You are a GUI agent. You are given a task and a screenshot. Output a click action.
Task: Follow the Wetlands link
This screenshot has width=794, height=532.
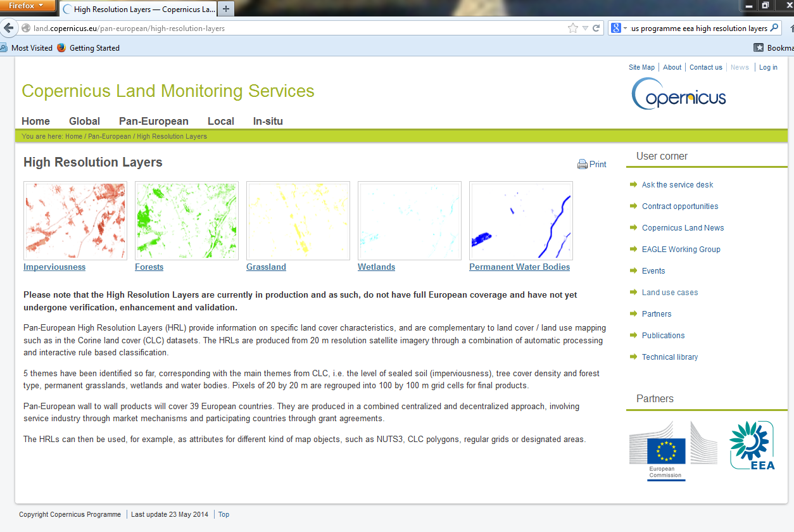point(376,267)
